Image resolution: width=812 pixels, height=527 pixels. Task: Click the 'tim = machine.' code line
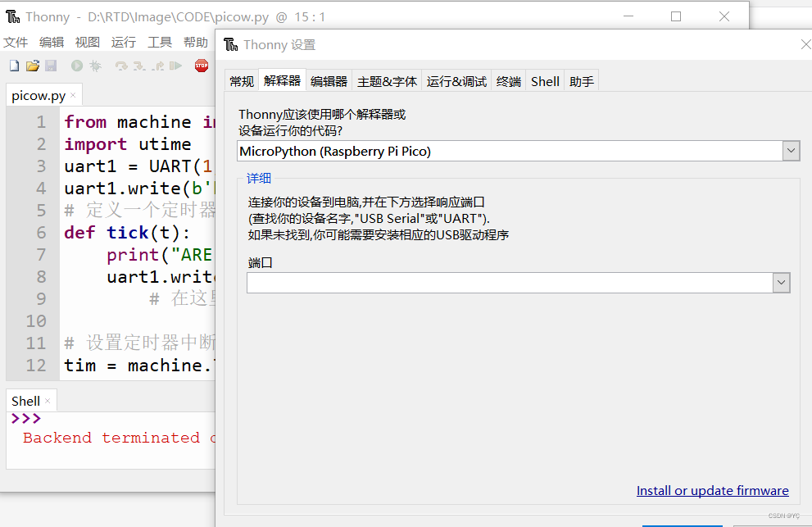tap(138, 366)
